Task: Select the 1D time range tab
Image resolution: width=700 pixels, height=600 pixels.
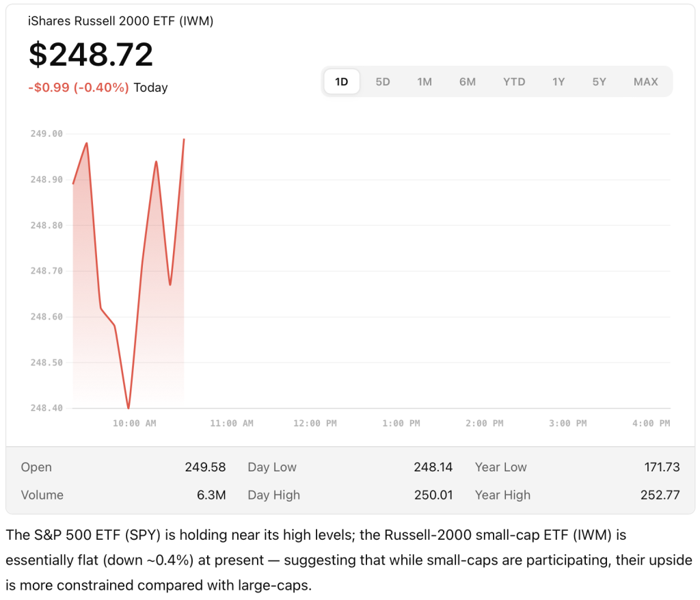Action: [341, 82]
